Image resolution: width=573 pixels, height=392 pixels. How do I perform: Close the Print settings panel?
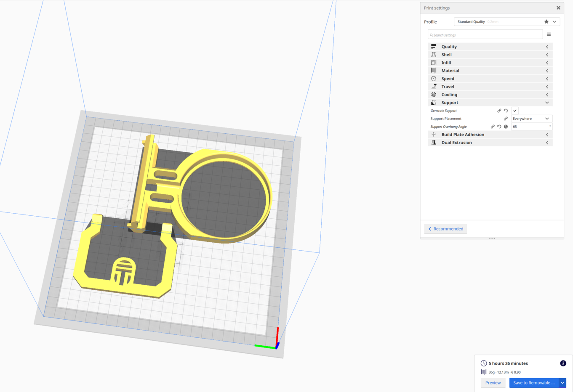tap(558, 8)
